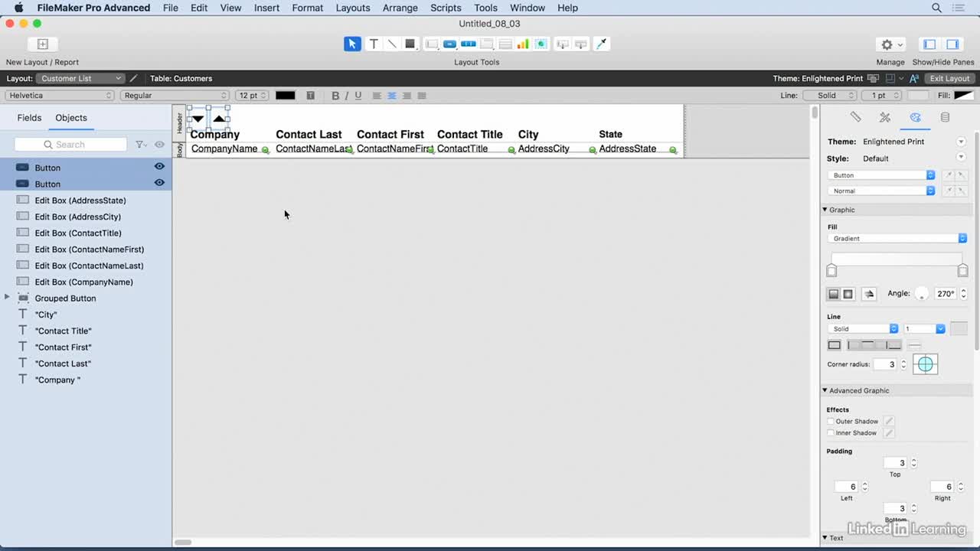The image size is (980, 551).
Task: Select the shape rectangle tool
Action: 410,44
